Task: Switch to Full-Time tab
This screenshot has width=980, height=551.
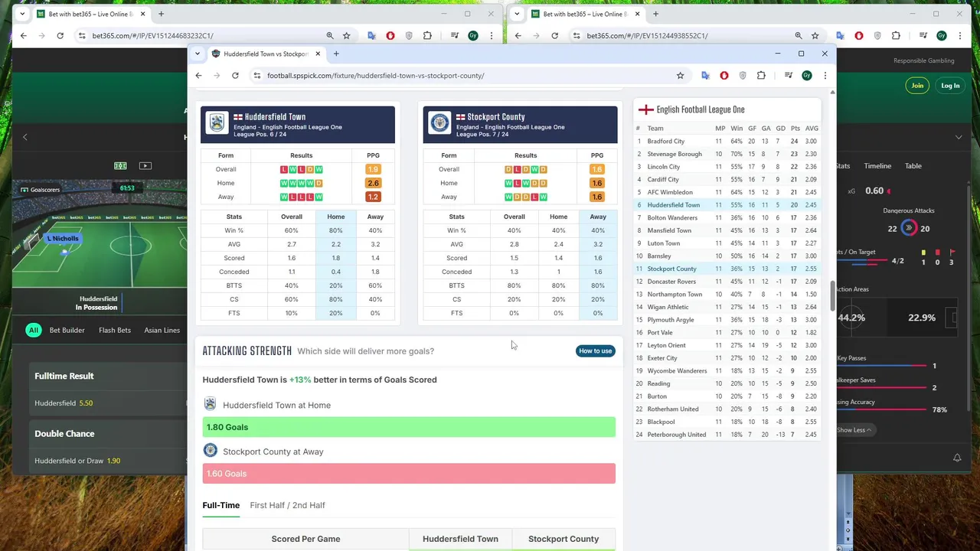Action: pyautogui.click(x=221, y=505)
